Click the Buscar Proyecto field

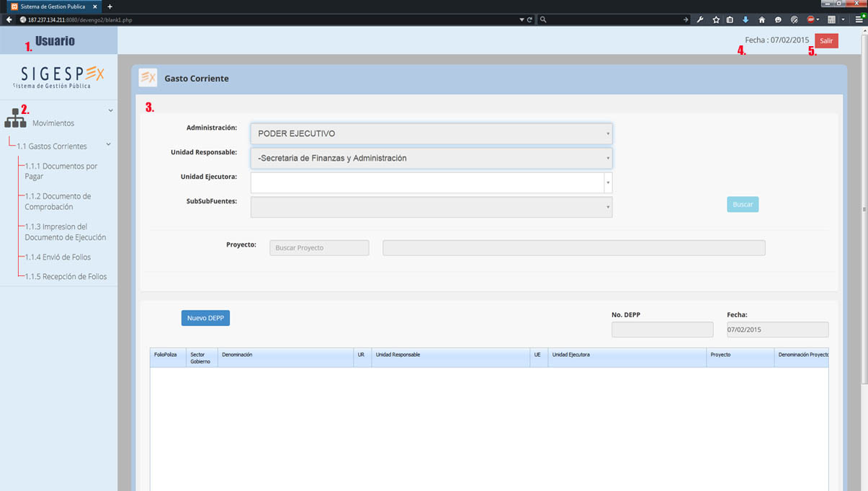coord(319,248)
